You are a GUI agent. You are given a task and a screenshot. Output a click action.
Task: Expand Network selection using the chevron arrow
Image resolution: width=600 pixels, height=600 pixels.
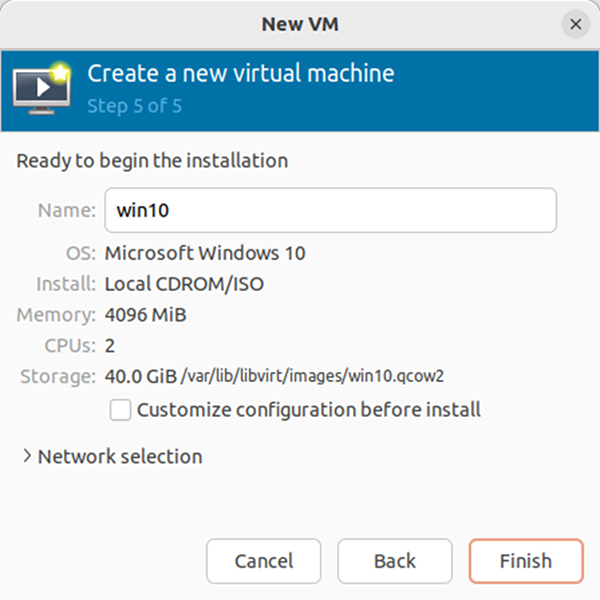(26, 456)
